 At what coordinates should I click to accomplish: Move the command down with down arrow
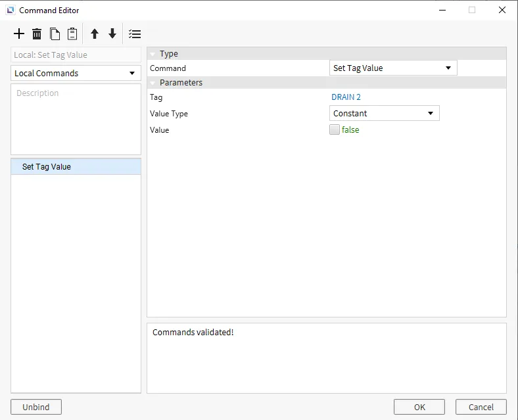point(112,34)
